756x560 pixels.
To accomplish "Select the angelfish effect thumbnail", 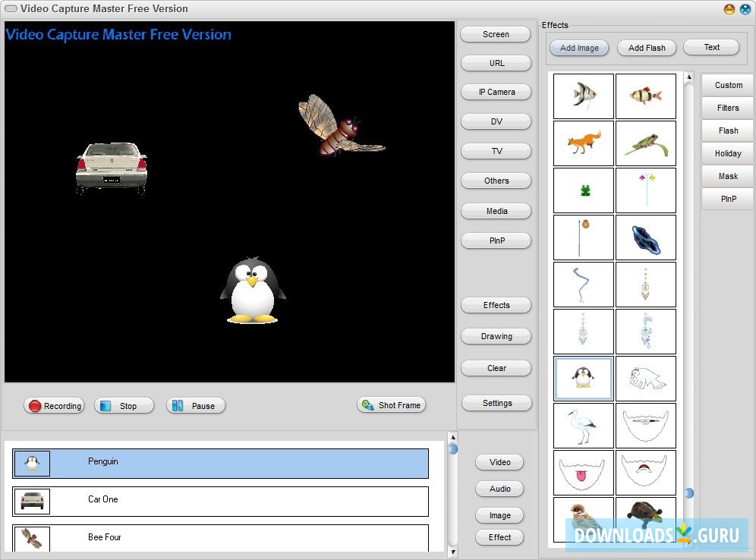I will coord(583,96).
